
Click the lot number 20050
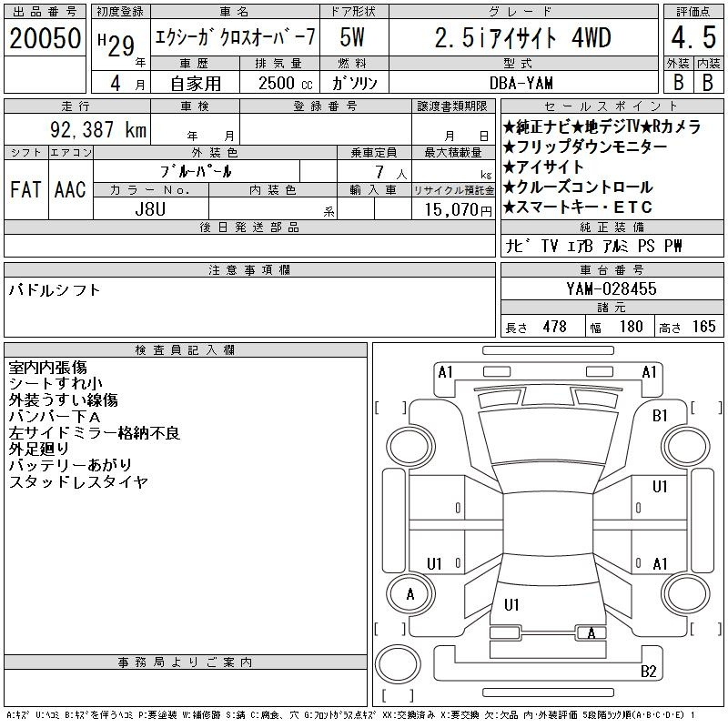tap(45, 38)
